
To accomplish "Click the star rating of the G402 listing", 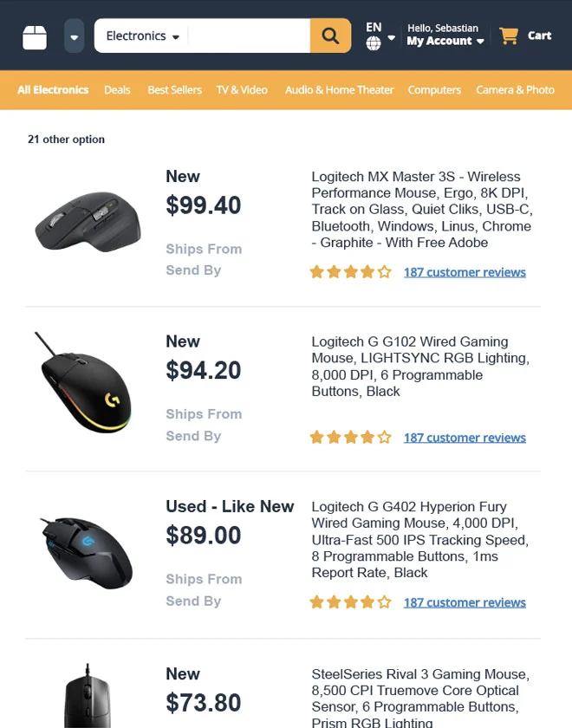I will pyautogui.click(x=350, y=601).
